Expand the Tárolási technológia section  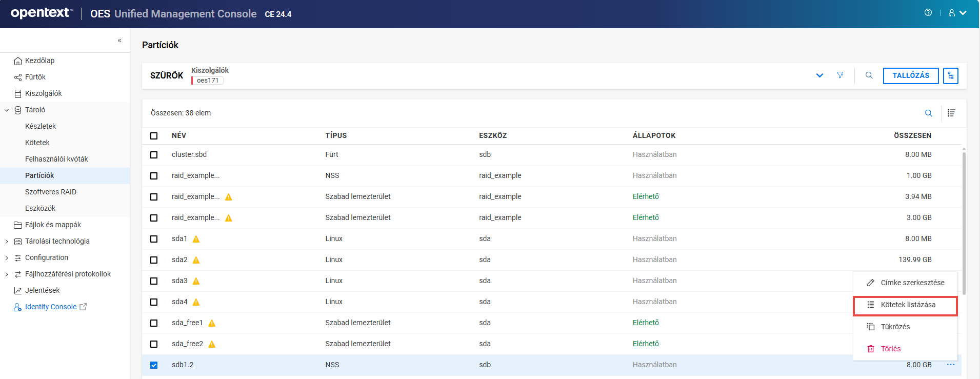tap(7, 242)
